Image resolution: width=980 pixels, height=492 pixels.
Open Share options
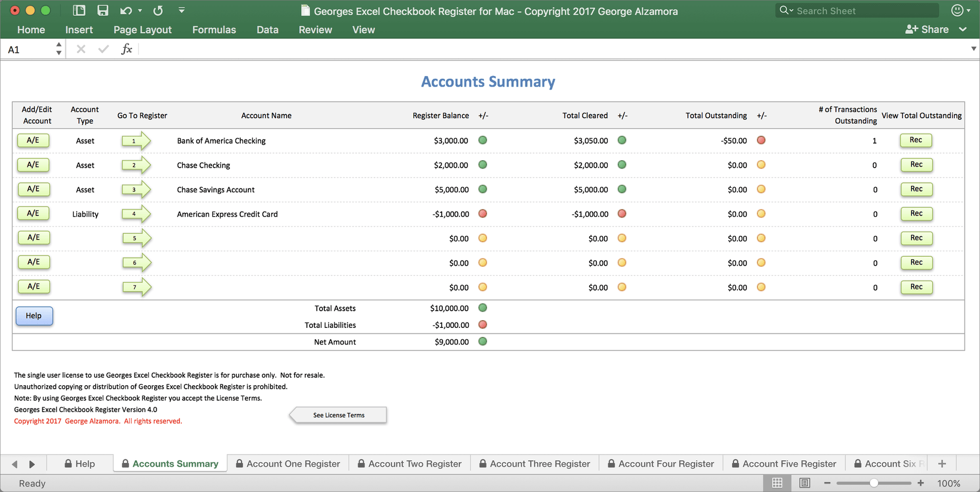[x=927, y=29]
